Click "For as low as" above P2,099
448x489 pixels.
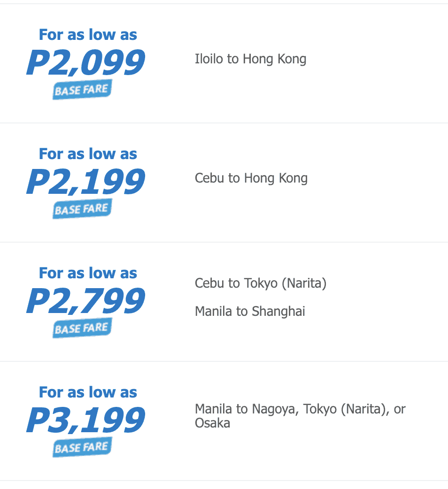88,35
